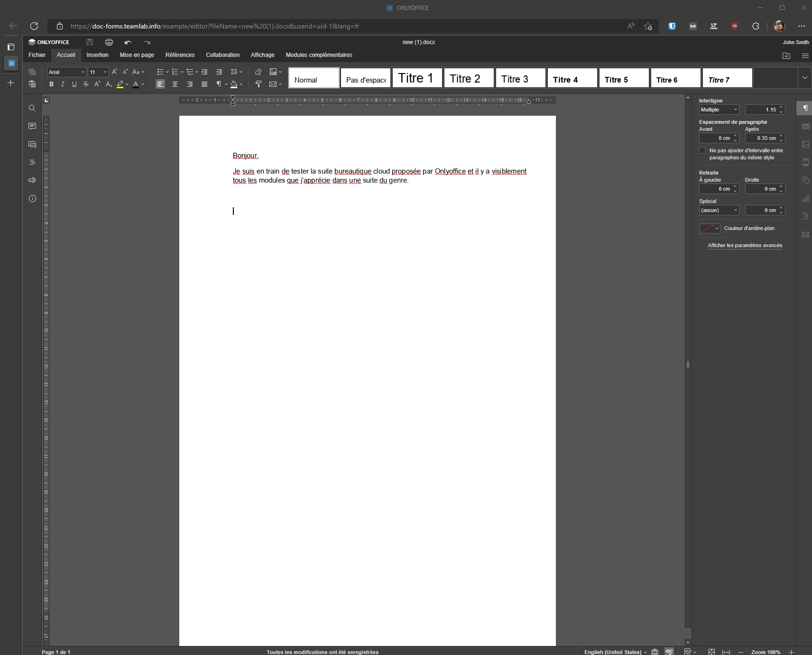Click 'Afficher les paramètres avancés' link
The image size is (812, 655).
point(745,245)
